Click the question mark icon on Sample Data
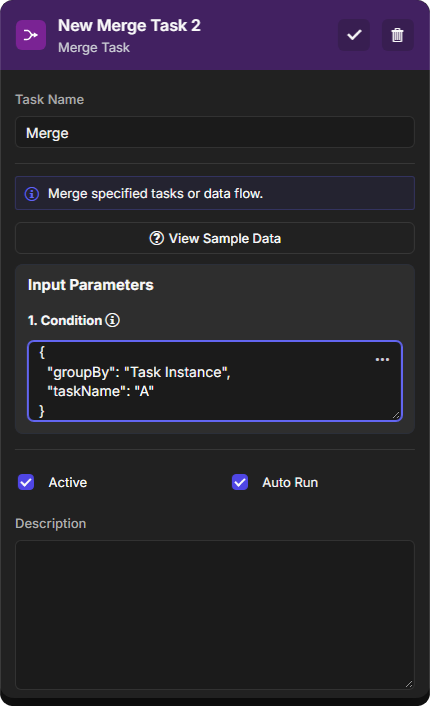 156,238
